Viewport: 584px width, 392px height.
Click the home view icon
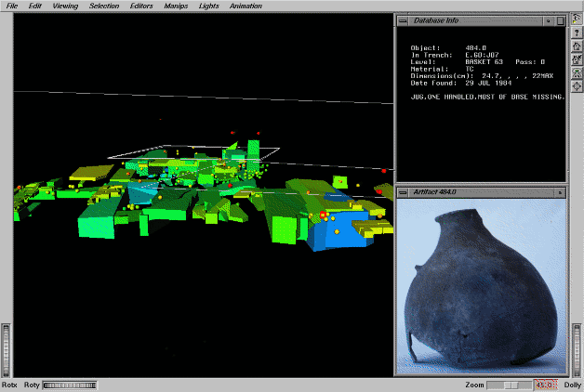577,46
